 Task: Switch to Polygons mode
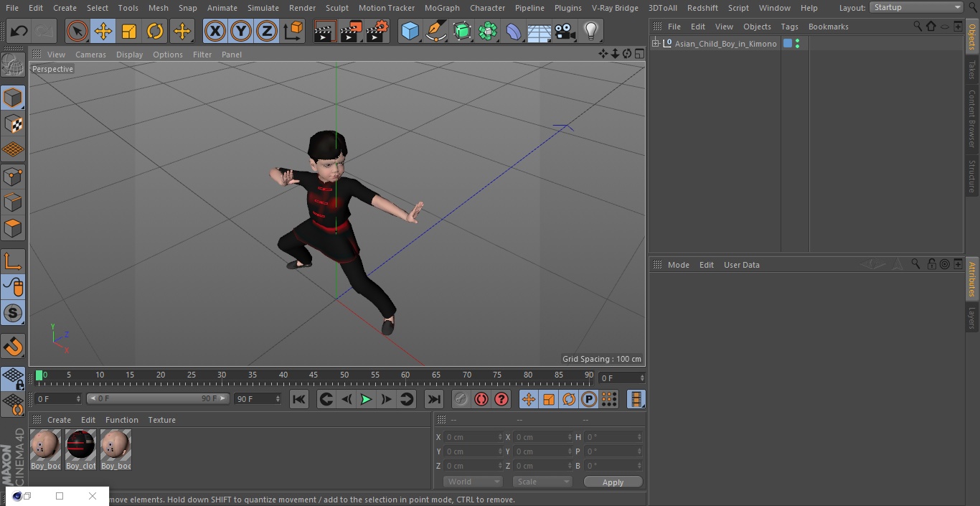(x=13, y=228)
